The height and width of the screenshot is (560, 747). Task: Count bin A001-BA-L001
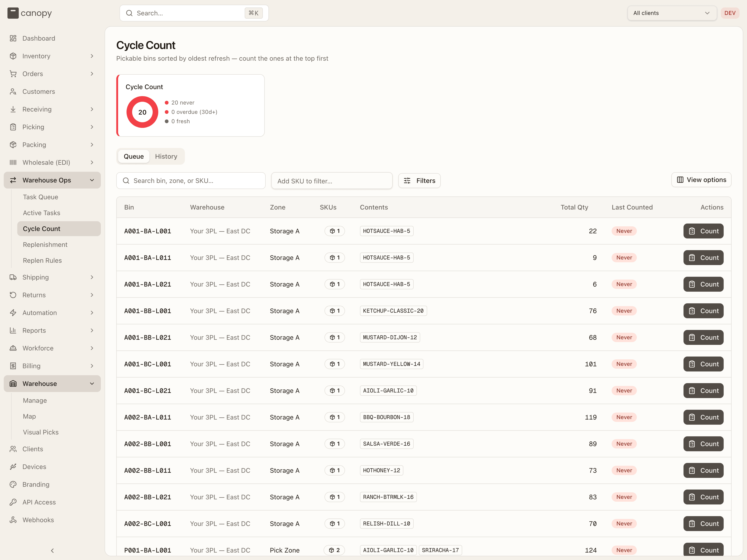703,231
